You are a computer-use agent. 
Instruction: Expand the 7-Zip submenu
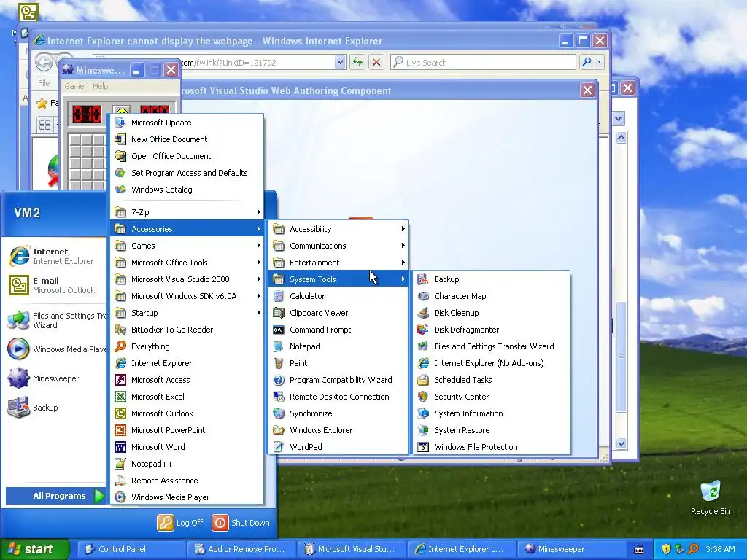coord(187,212)
